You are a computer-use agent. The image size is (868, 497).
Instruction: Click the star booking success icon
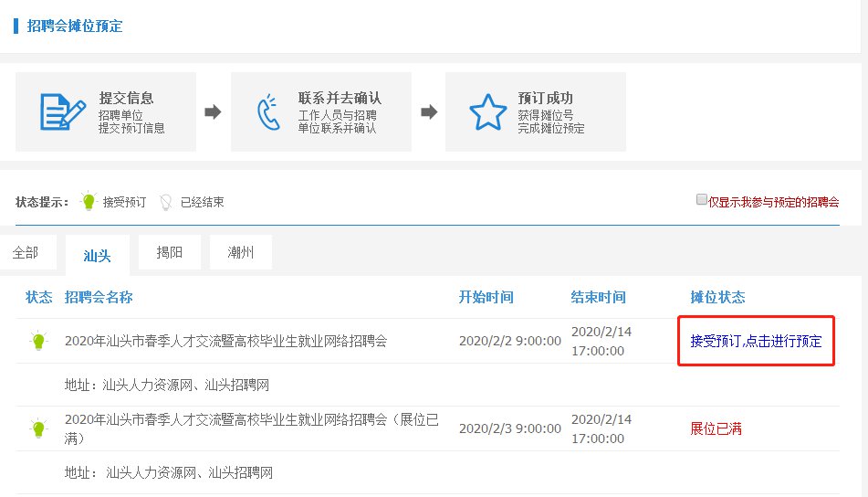[487, 112]
